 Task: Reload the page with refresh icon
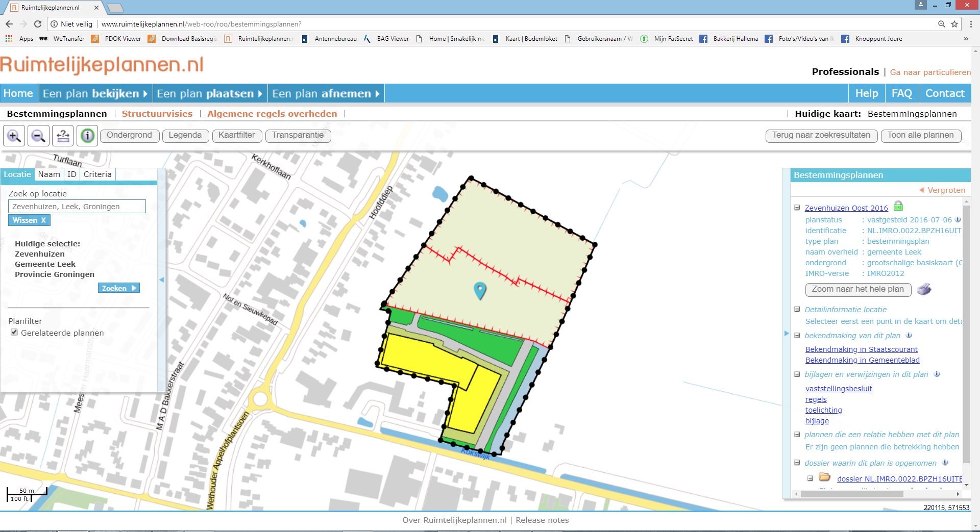coord(38,24)
